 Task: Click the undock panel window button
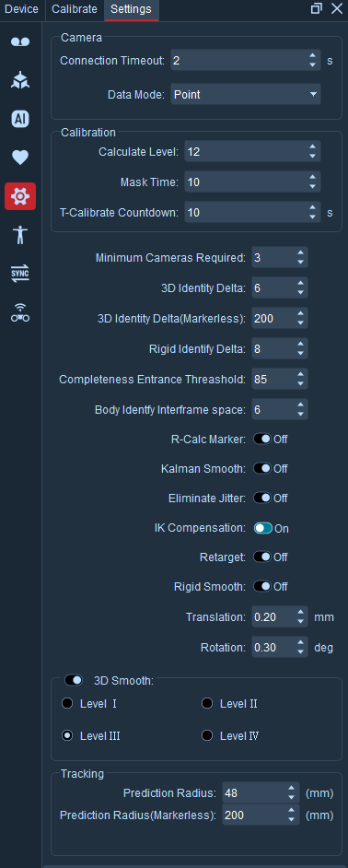click(x=317, y=8)
